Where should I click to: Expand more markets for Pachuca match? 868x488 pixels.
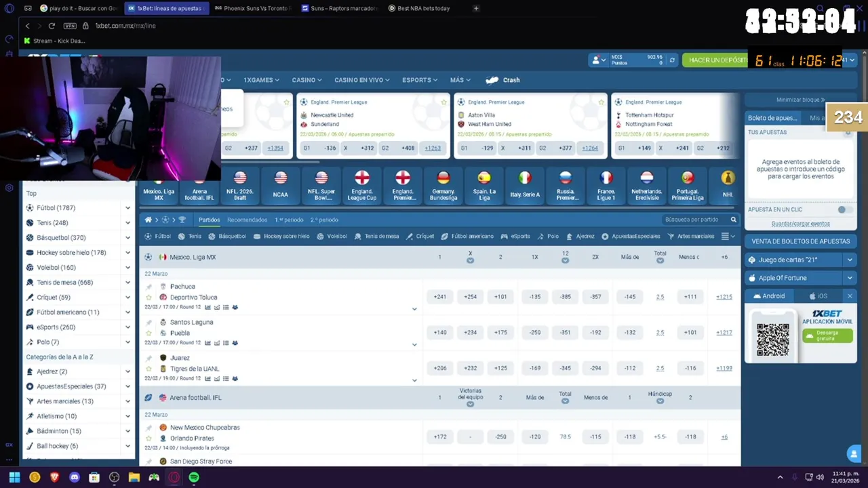[414, 309]
